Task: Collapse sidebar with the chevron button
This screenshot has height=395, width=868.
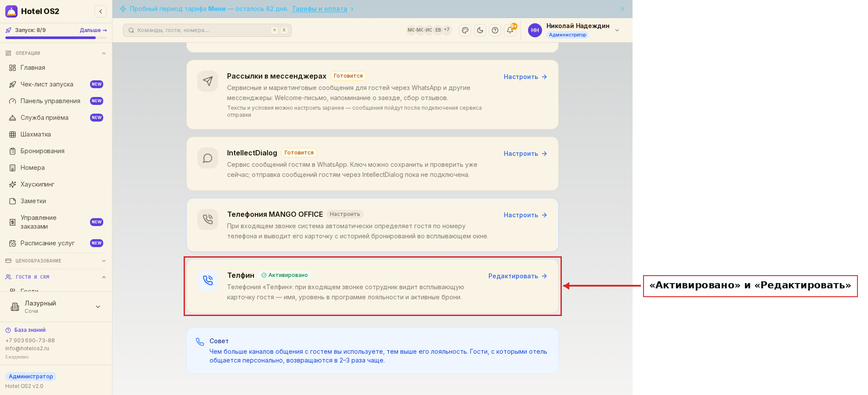Action: coord(101,11)
